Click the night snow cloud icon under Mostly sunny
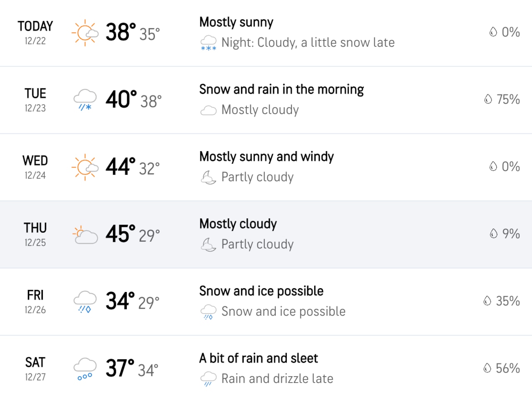This screenshot has width=532, height=400. tap(208, 42)
